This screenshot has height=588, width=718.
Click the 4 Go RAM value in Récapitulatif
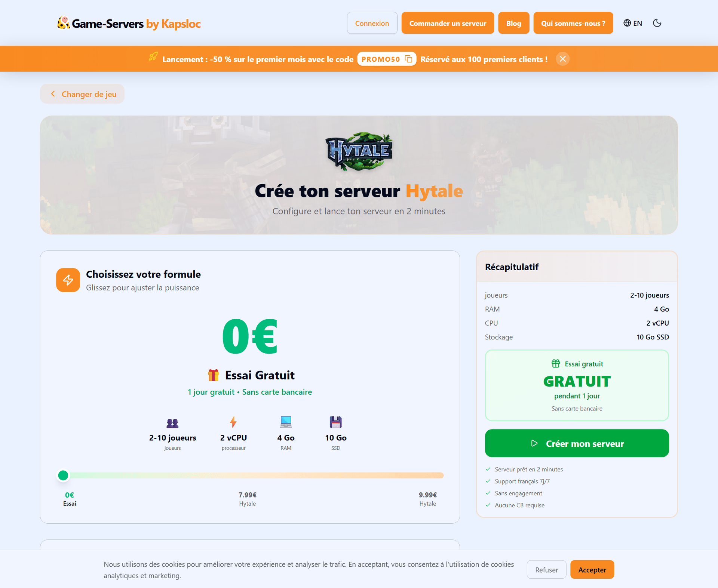pos(661,309)
